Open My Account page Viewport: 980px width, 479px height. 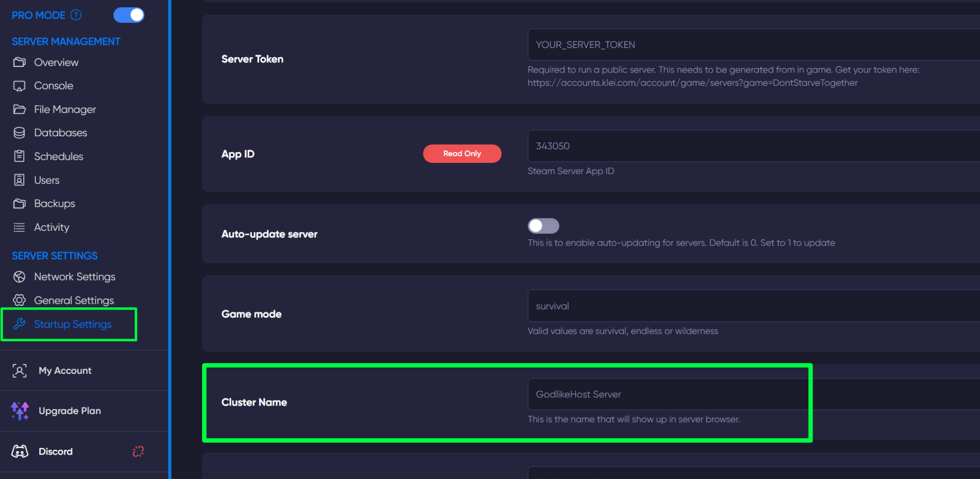click(x=65, y=371)
